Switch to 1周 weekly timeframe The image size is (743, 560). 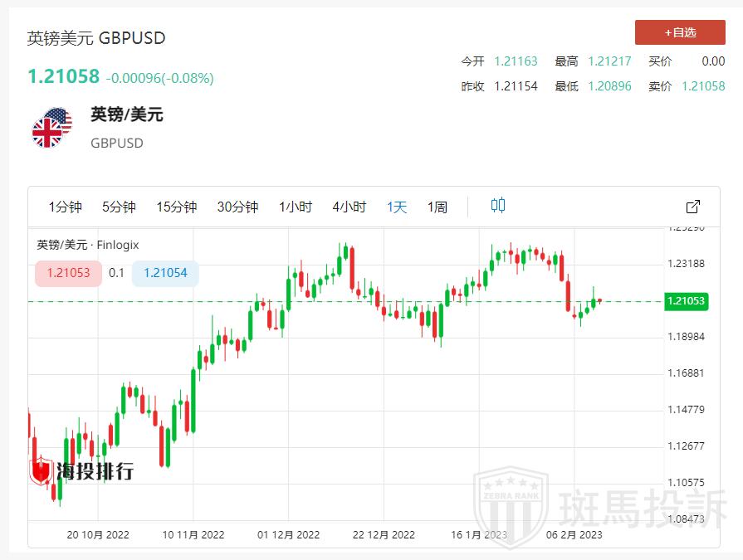pos(437,207)
